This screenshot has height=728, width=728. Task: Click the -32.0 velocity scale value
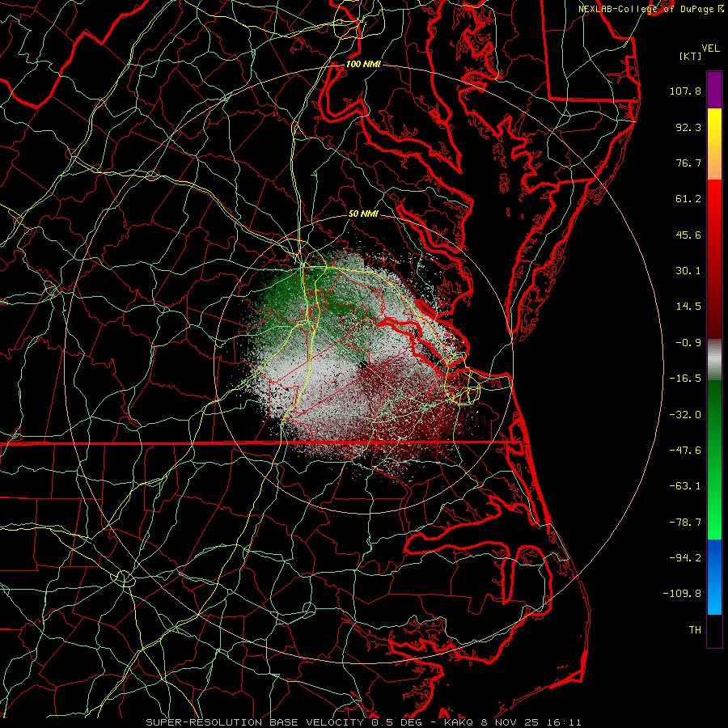tap(685, 415)
